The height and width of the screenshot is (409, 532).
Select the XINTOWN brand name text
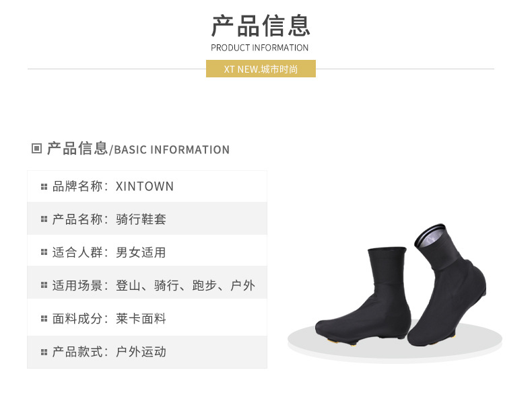(x=145, y=186)
